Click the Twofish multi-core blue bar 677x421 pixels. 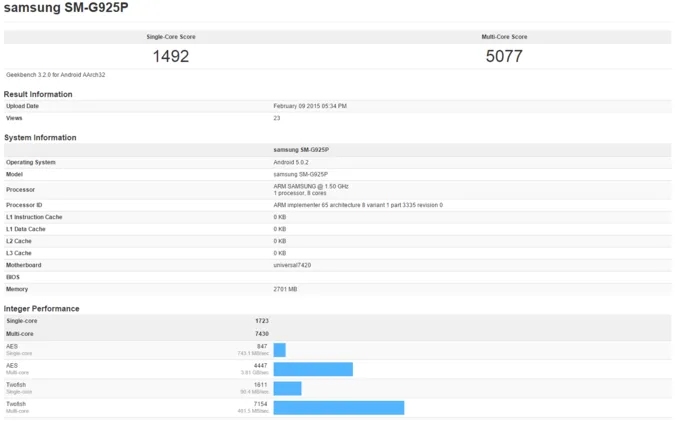tap(339, 408)
